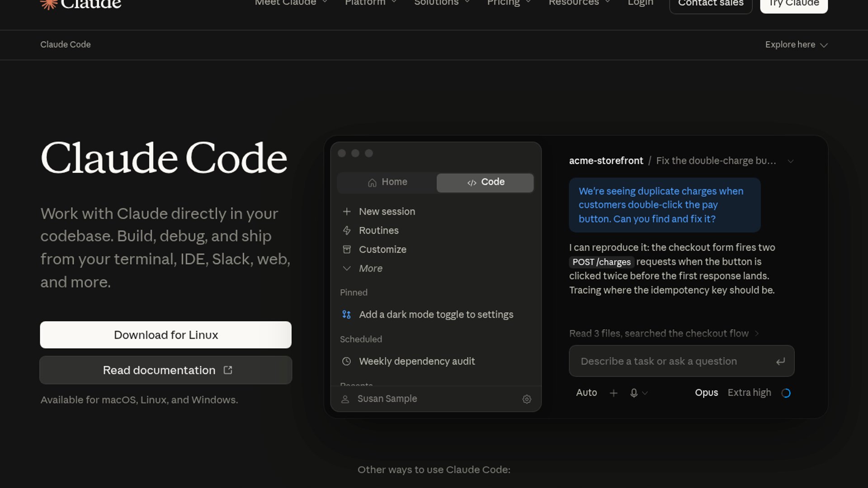Expand the Pricing chevron arrow
Screen dimensions: 868x488
coord(528,2)
